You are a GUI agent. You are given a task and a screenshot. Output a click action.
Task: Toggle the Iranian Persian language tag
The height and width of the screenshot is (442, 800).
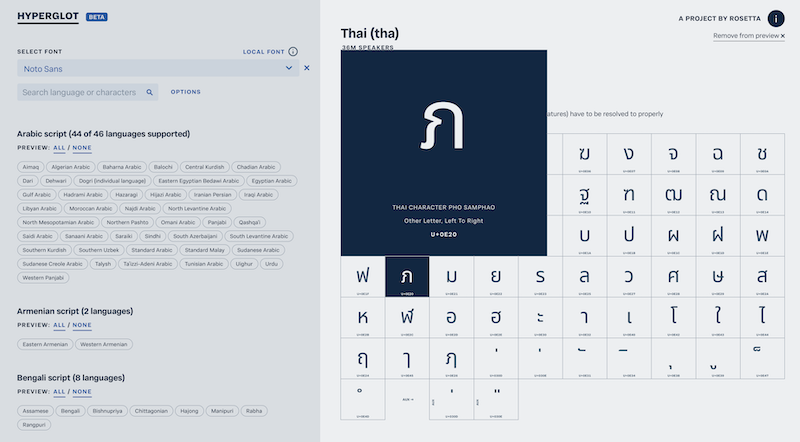(212, 194)
